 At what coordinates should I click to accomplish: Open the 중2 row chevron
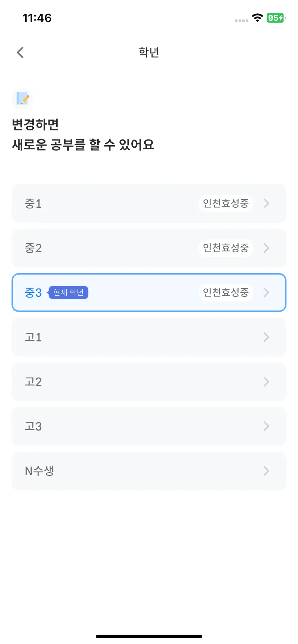(x=266, y=248)
